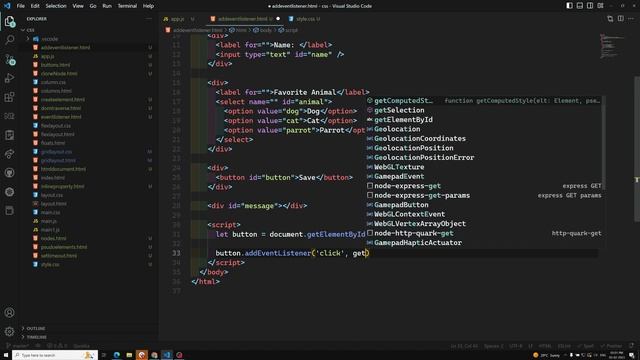
Task: Select GamepadHapticActuator suggestion
Action: (484, 243)
